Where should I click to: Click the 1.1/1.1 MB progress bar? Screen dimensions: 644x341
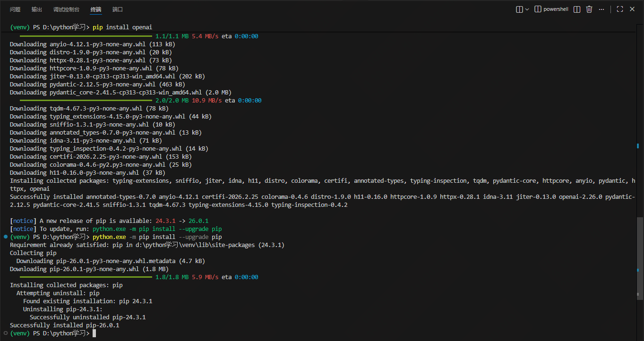point(86,36)
